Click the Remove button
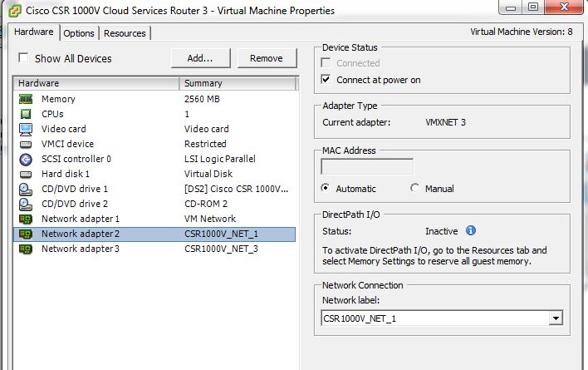Screen dimensions: 588x370 267,58
